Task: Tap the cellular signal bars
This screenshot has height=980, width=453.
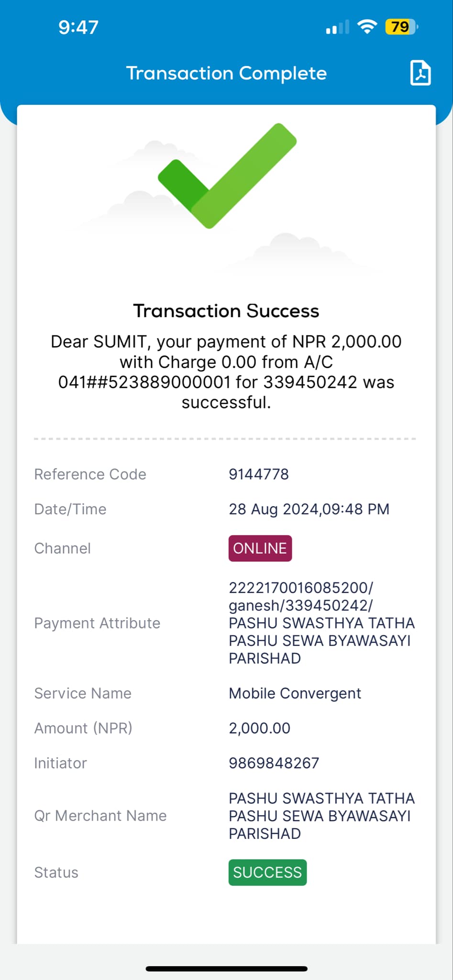Action: pos(338,27)
